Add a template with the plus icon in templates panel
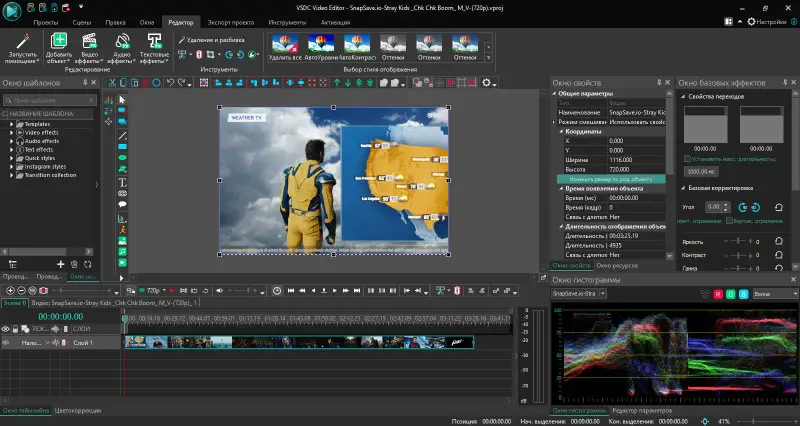The image size is (800, 426). [x=61, y=264]
